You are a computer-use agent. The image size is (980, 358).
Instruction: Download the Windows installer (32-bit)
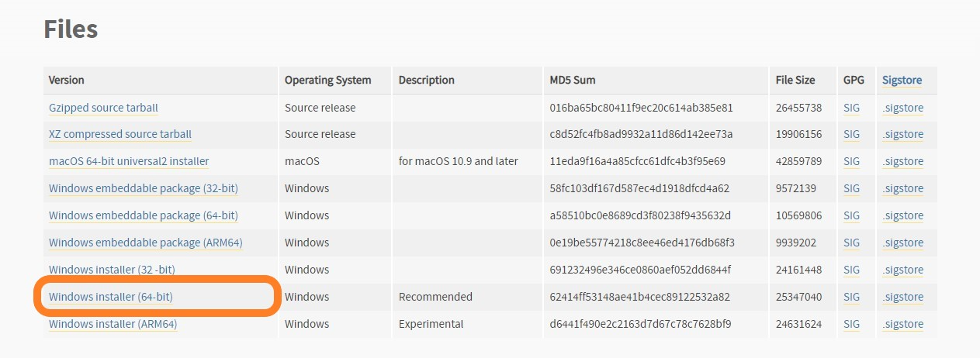(112, 270)
